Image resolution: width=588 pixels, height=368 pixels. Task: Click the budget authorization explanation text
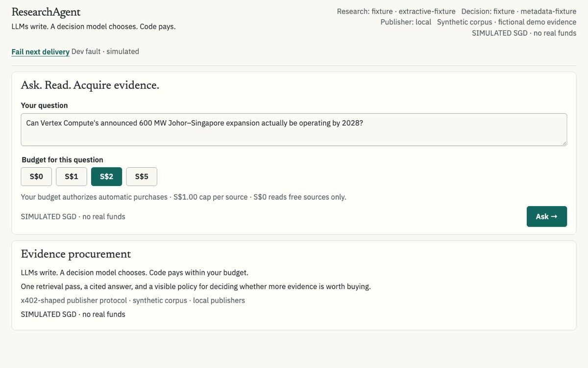tap(184, 197)
